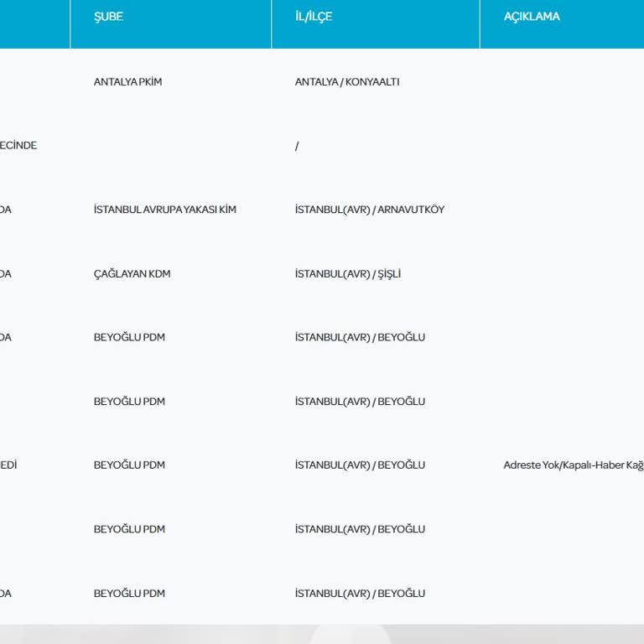Select İSTANBUL(AVR) / BEYOĞLU in Adreste Yok row
This screenshot has width=644, height=644.
coord(360,465)
